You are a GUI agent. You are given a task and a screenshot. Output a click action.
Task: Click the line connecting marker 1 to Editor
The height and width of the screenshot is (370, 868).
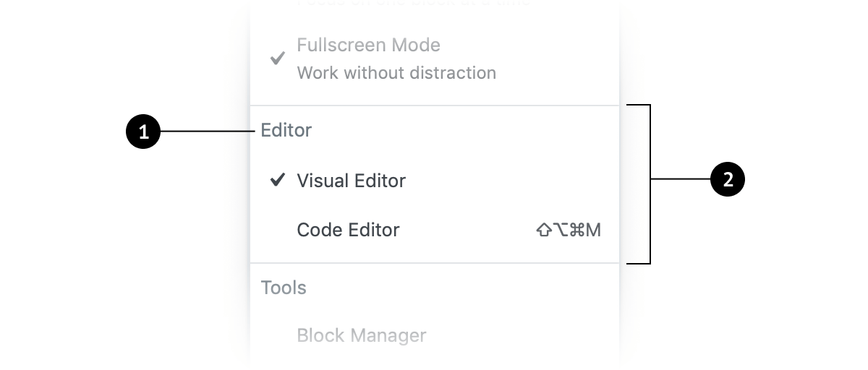pyautogui.click(x=206, y=132)
